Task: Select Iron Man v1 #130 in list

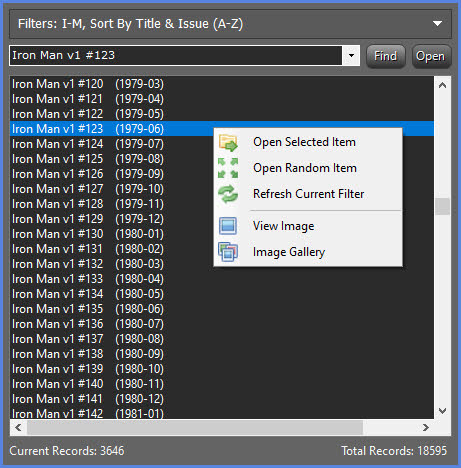Action: pos(222,234)
